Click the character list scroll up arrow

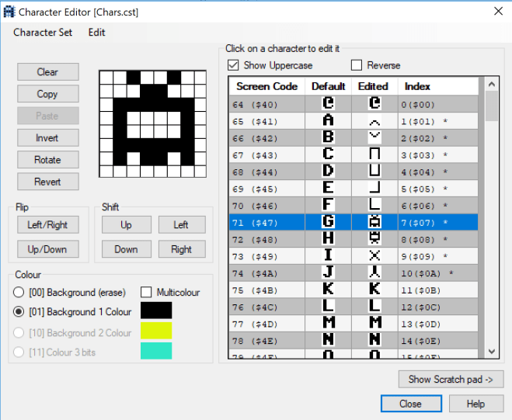point(492,84)
